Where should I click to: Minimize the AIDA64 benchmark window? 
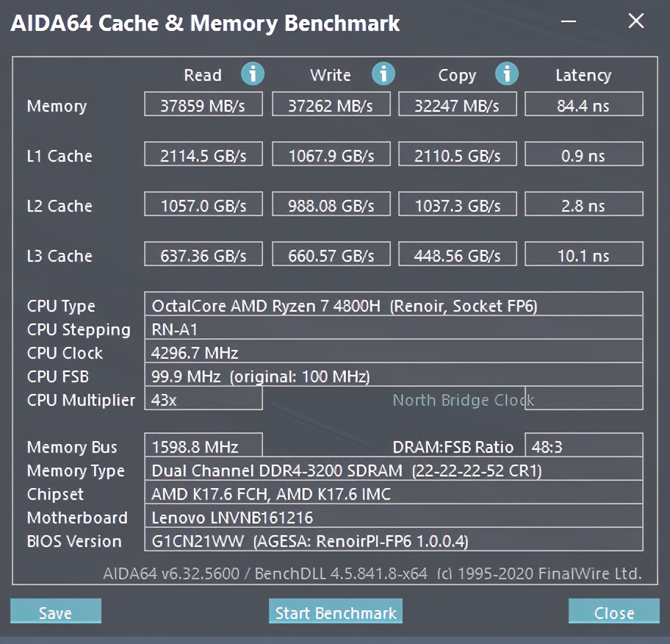(569, 22)
